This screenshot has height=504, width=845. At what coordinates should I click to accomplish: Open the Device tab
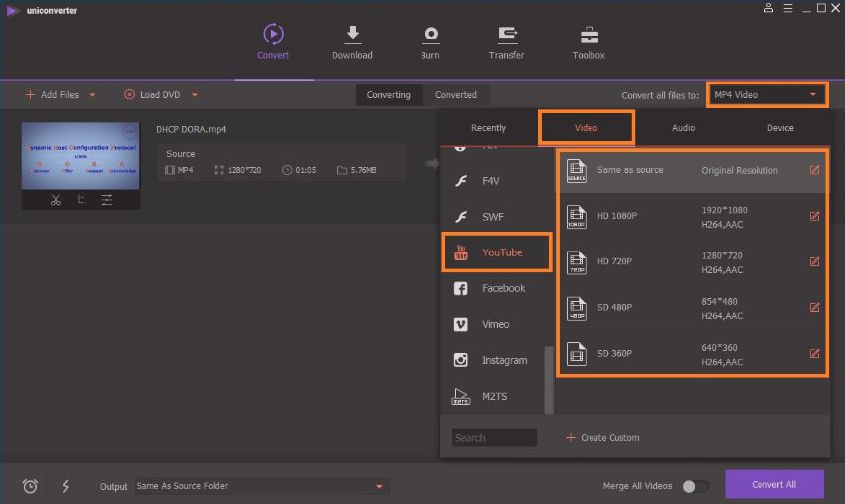[780, 128]
